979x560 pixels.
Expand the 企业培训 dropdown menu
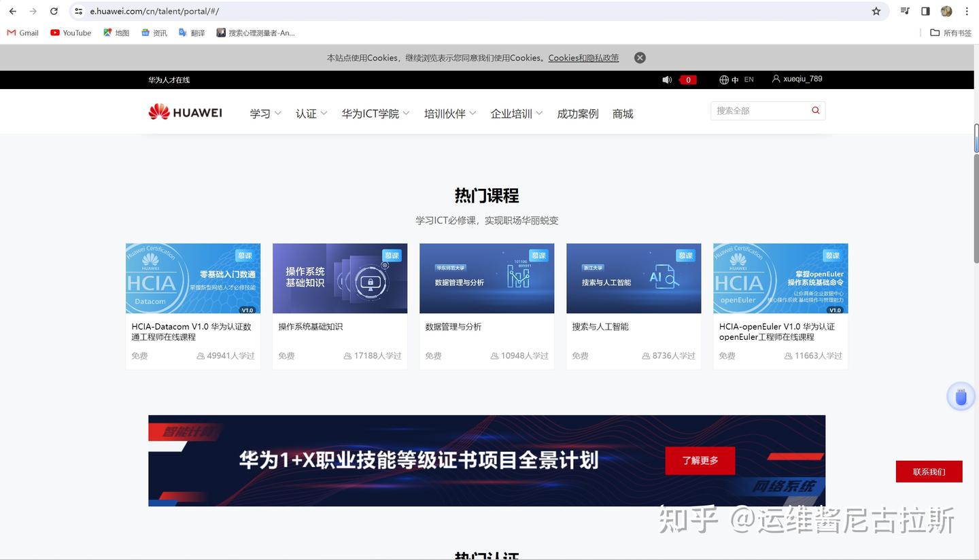511,113
